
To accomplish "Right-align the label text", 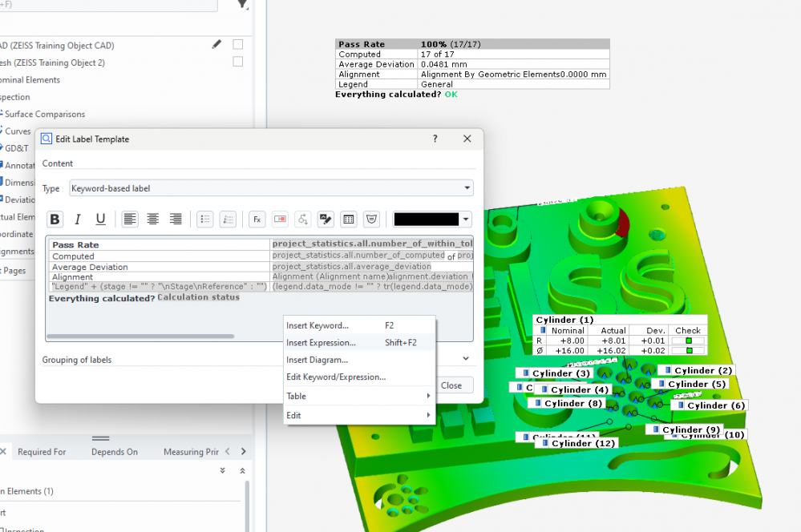I will pyautogui.click(x=175, y=220).
